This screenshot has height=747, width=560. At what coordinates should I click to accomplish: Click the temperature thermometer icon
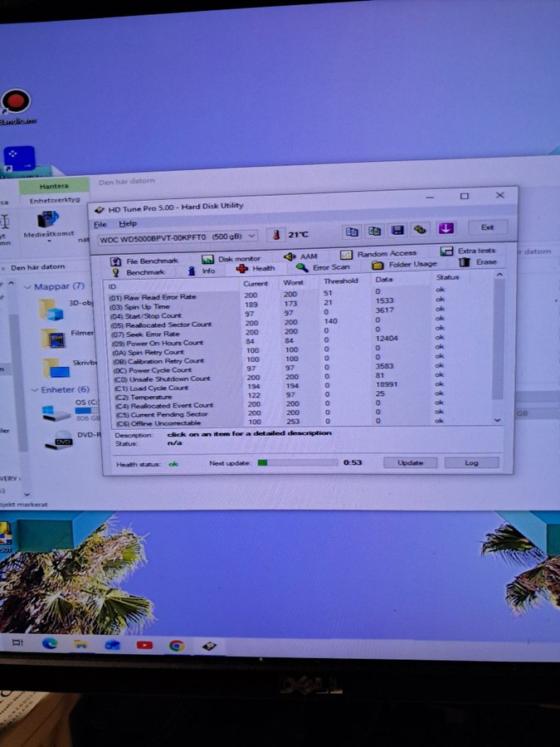point(275,234)
